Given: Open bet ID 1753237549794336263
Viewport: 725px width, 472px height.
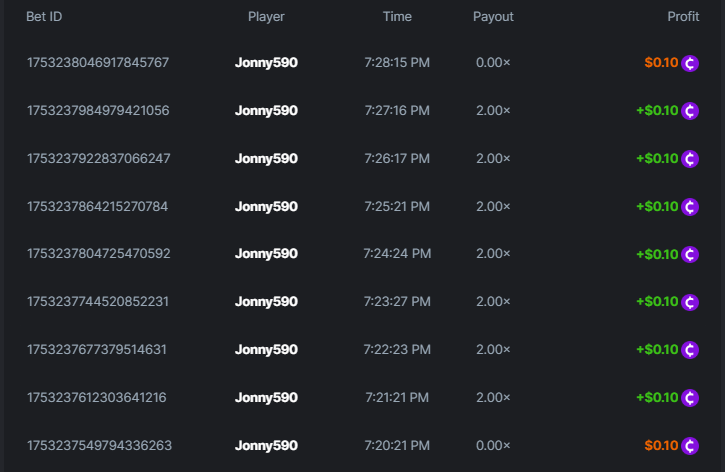Looking at the screenshot, I should pos(99,445).
